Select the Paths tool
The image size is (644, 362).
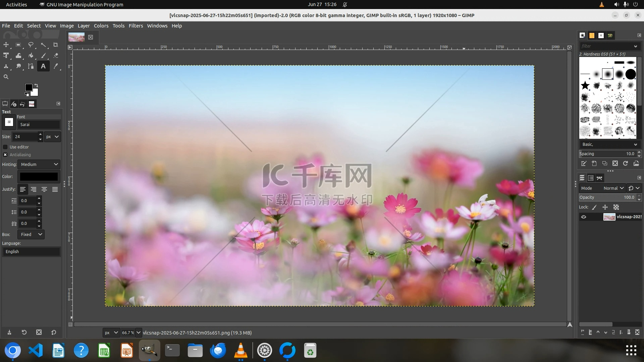(31, 66)
